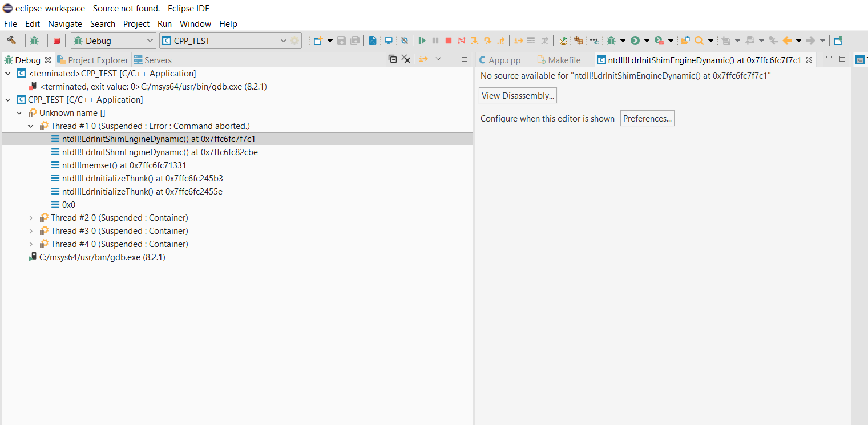Click the Preferences button

(647, 119)
